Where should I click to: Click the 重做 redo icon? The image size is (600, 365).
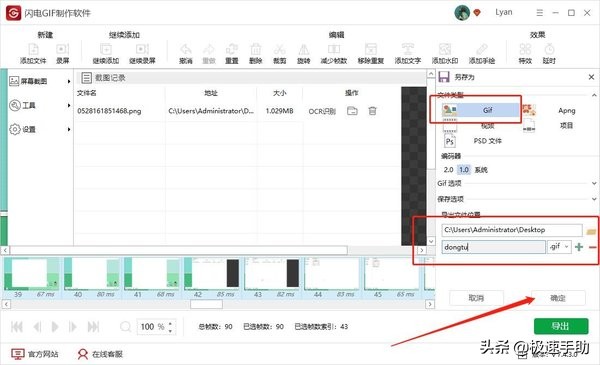pos(209,49)
